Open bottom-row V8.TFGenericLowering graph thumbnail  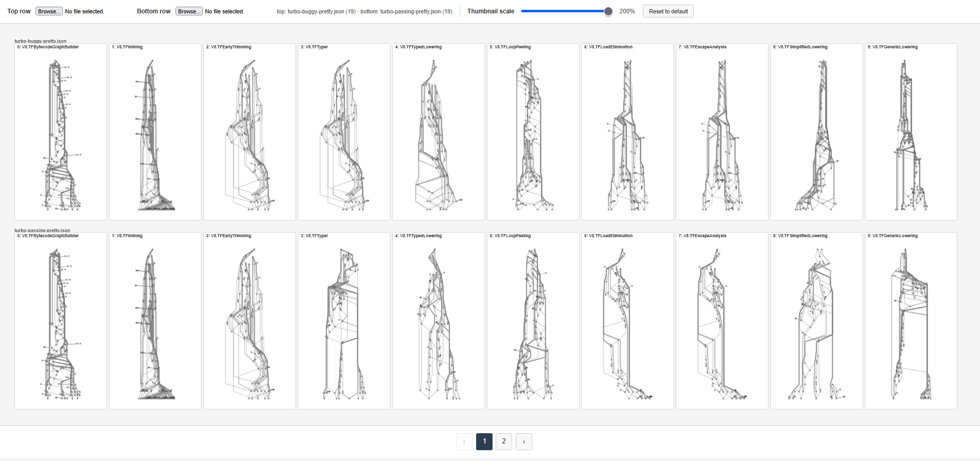point(911,321)
